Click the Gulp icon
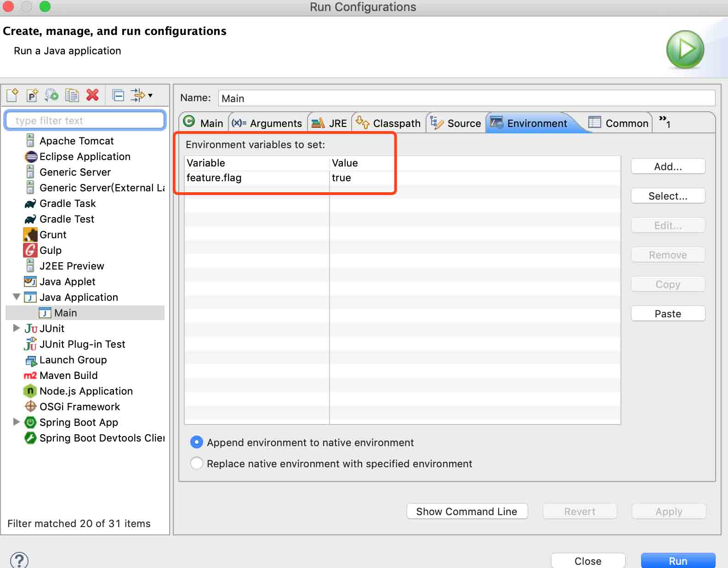 click(30, 250)
